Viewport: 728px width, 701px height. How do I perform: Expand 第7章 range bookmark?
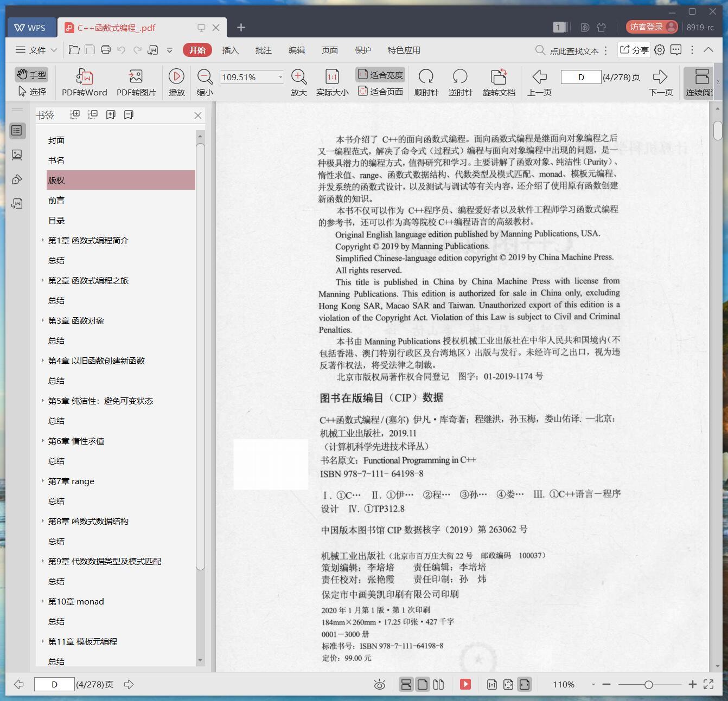coord(43,480)
